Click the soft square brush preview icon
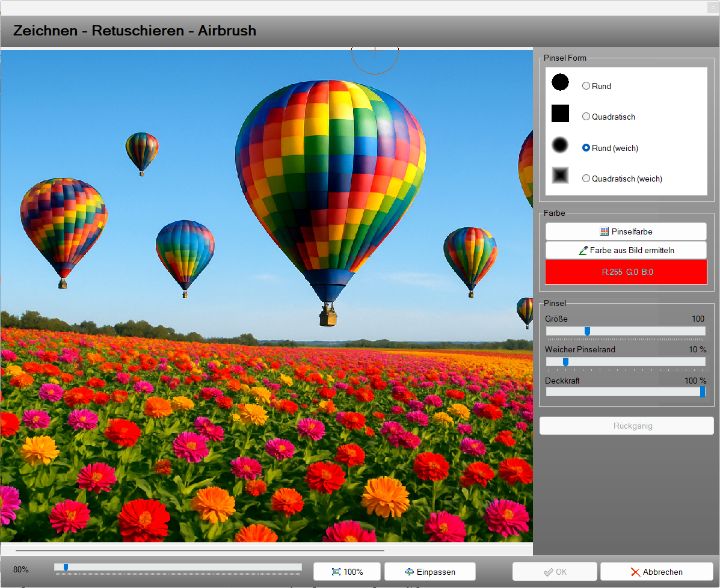Image resolution: width=720 pixels, height=588 pixels. (560, 176)
